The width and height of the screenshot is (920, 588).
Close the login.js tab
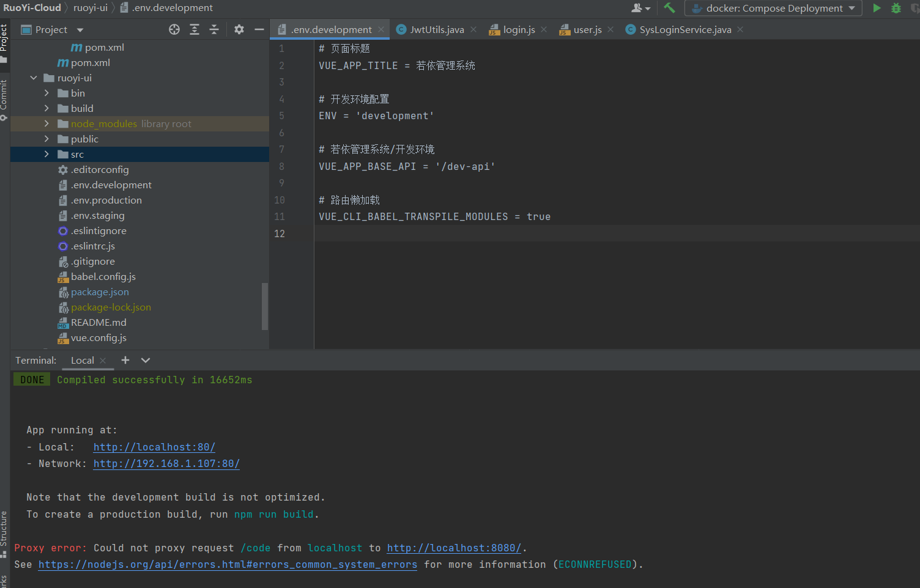(544, 29)
